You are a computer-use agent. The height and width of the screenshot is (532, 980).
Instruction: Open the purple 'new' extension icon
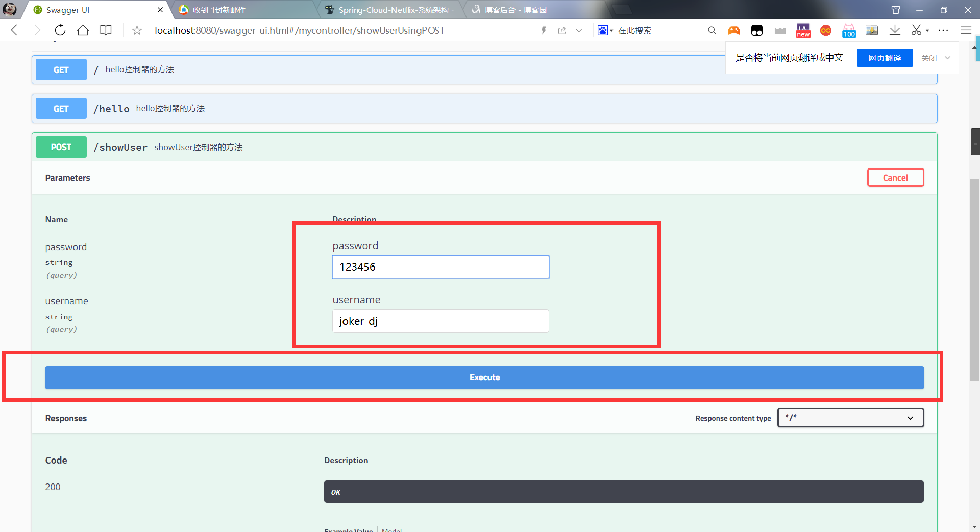pyautogui.click(x=803, y=31)
